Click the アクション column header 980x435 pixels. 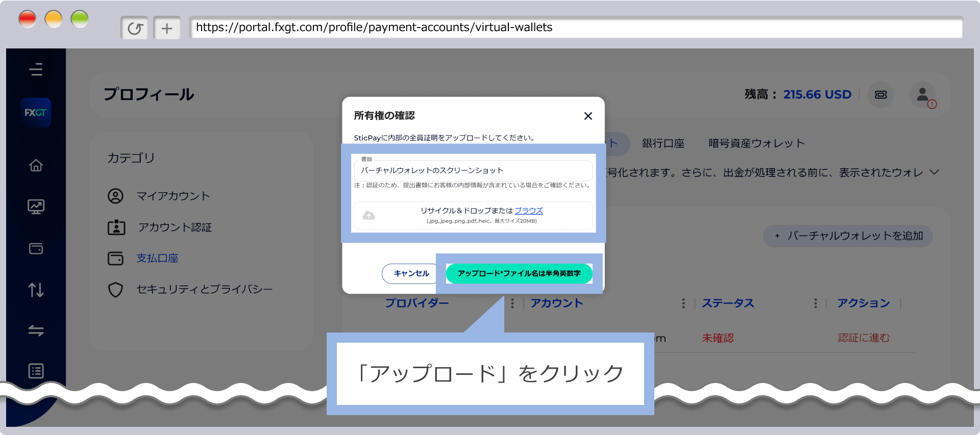pyautogui.click(x=864, y=303)
